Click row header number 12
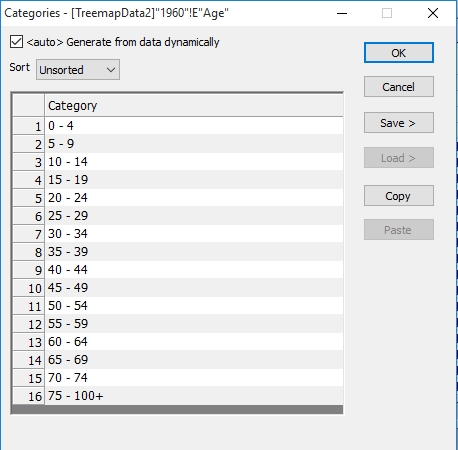The height and width of the screenshot is (450, 458). (x=29, y=324)
